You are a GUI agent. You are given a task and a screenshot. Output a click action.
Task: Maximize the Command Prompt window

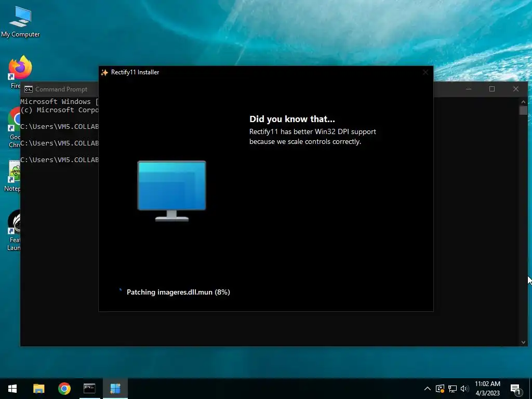492,89
